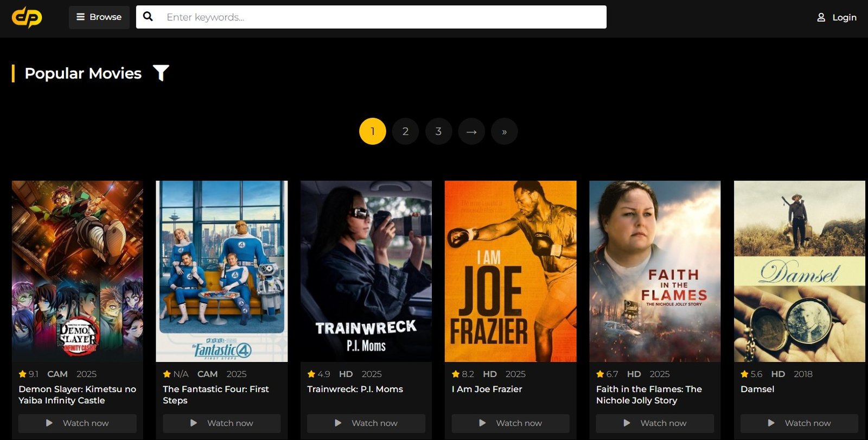Screen dimensions: 868x440
Task: Click the 2018 year on Damsel
Action: [803, 374]
